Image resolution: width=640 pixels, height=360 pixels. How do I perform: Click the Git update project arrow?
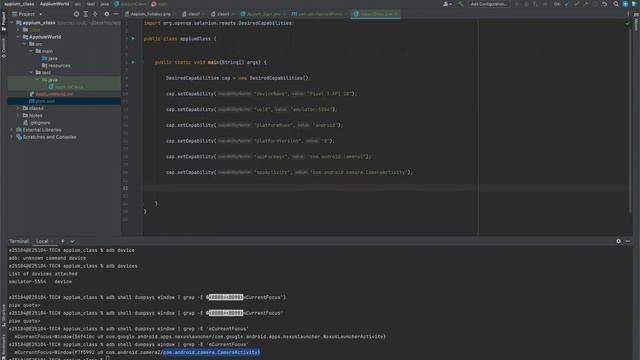pos(567,4)
